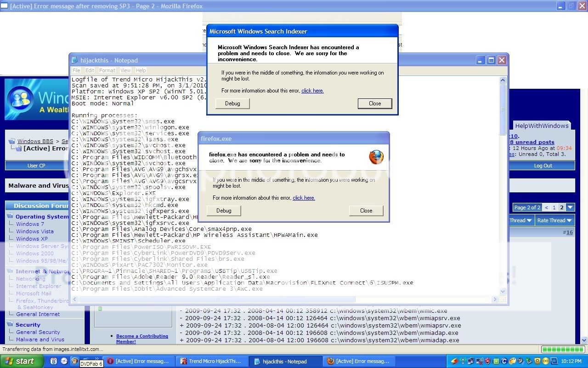Open the Notepad Format menu
588x368 pixels.
click(107, 70)
